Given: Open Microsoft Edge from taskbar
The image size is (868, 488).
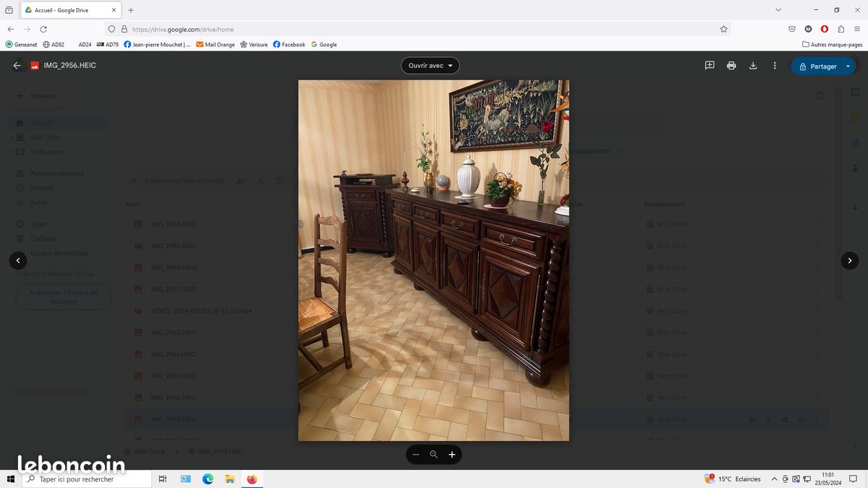Looking at the screenshot, I should pos(208,479).
